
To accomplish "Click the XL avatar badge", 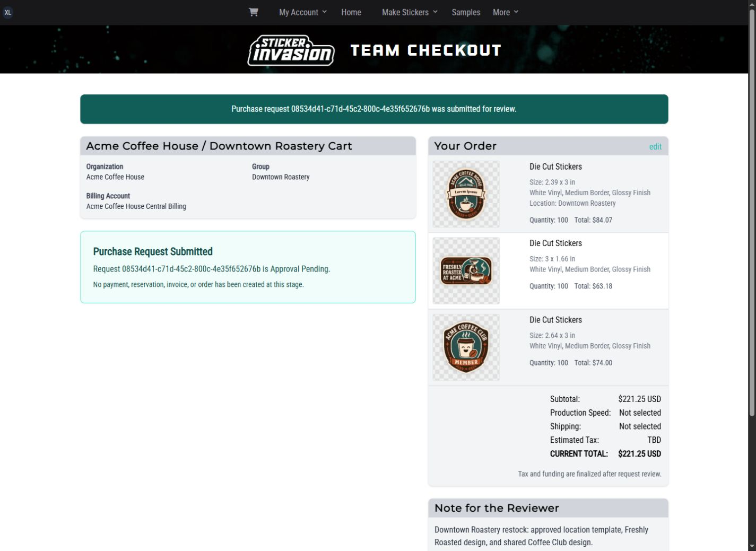I will 7,12.
